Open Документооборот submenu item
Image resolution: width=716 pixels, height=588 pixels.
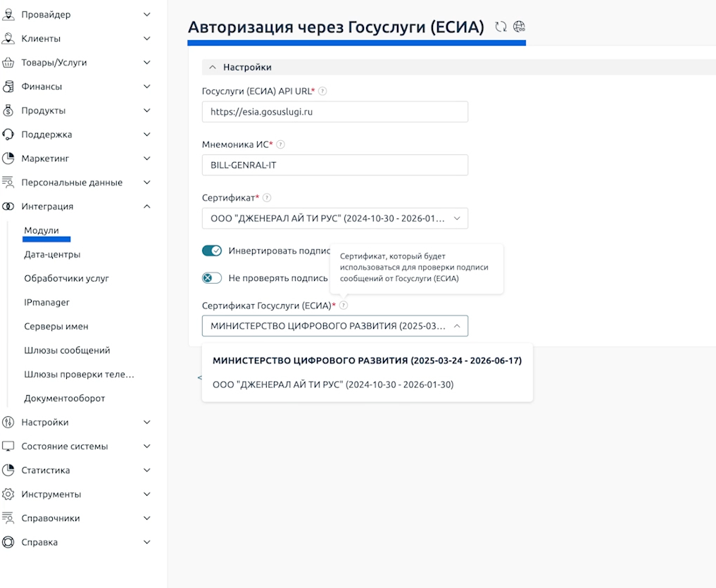coord(64,399)
